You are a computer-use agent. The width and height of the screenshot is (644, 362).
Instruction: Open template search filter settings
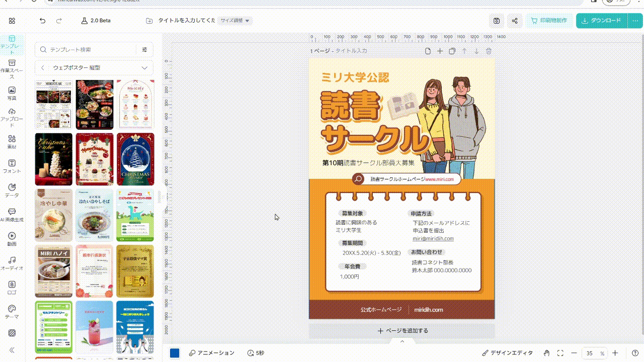[145, 50]
